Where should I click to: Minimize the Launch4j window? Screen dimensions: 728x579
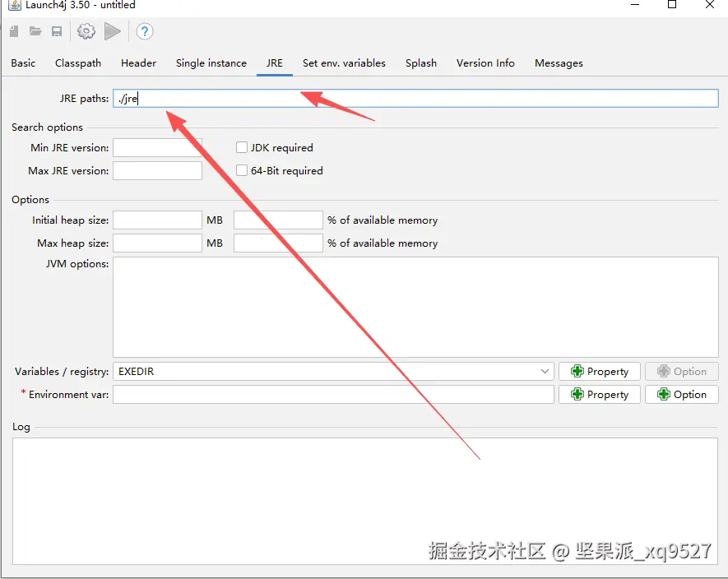click(635, 5)
